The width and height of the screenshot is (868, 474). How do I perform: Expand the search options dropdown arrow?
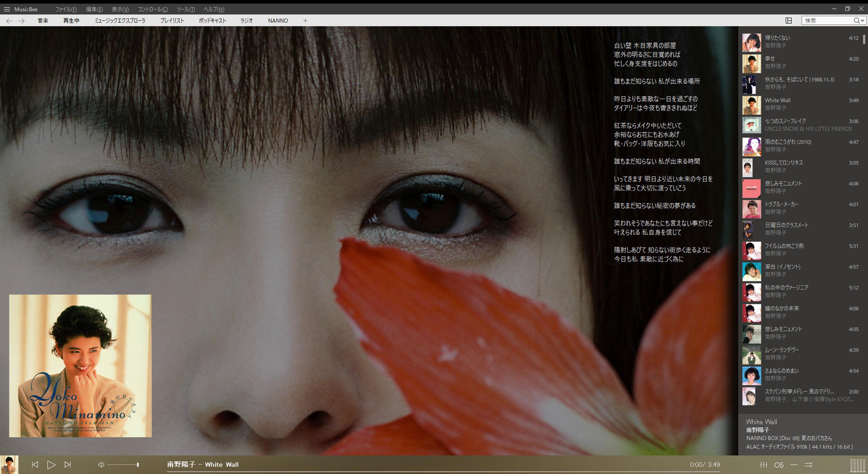(x=863, y=21)
